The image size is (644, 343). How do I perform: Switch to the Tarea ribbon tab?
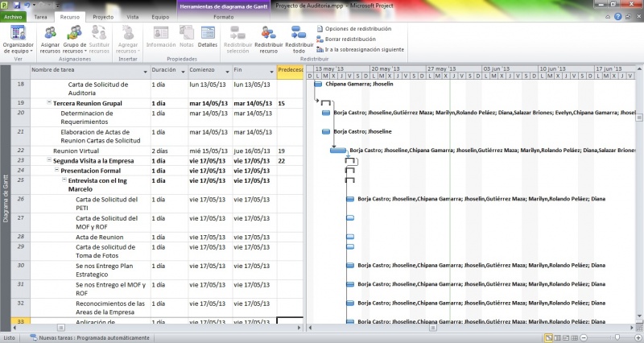pos(40,16)
